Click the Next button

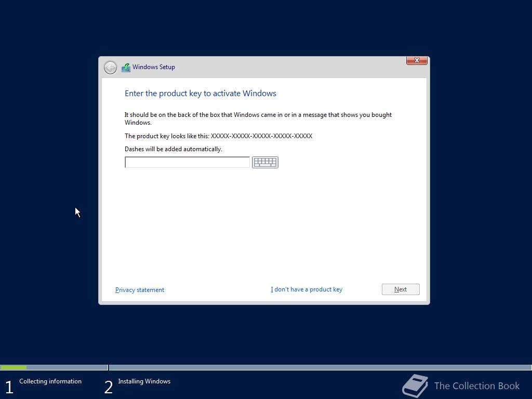coord(401,289)
